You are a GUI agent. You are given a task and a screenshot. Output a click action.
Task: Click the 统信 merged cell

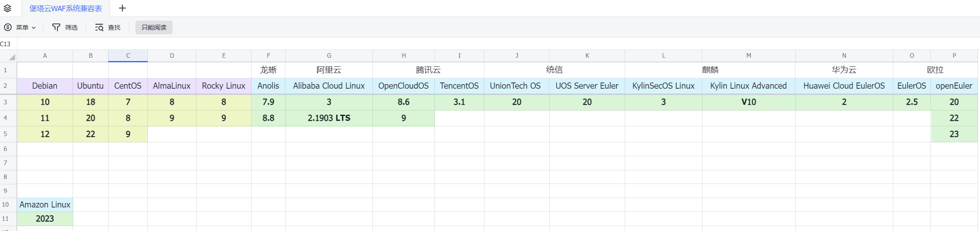click(x=555, y=70)
